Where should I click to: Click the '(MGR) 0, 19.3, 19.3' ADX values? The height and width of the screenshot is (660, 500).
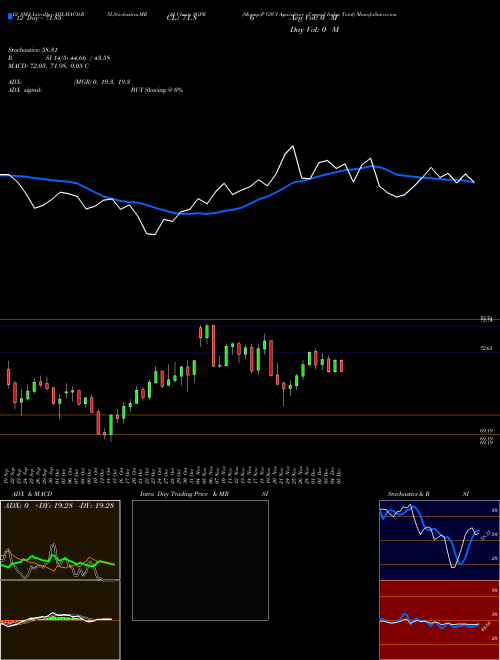click(x=102, y=82)
